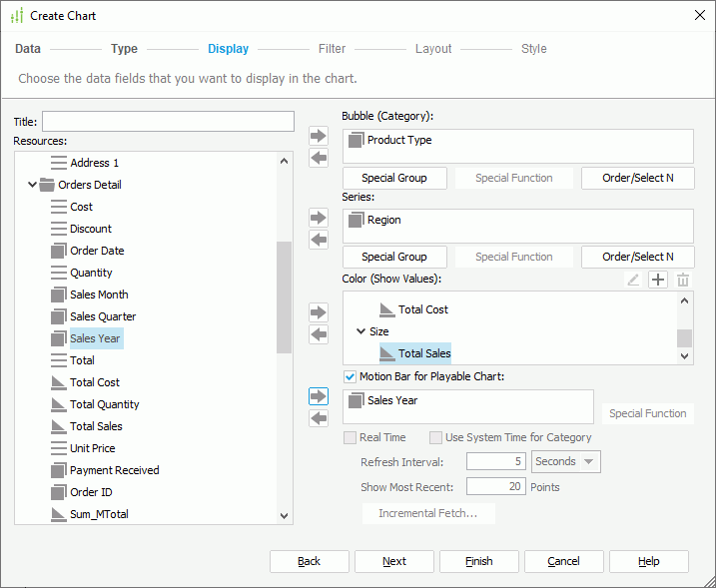Click the remove arrow beside Color (Show Values)

319,334
